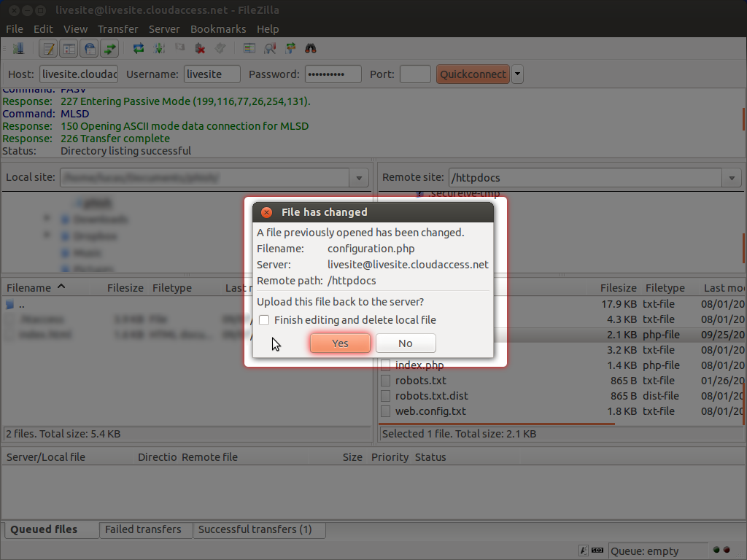This screenshot has height=560, width=747.
Task: Open the Bookmarks menu
Action: (x=218, y=29)
